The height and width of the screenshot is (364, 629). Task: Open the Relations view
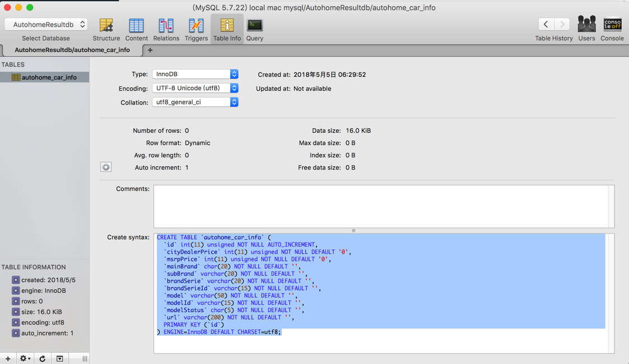[x=166, y=29]
